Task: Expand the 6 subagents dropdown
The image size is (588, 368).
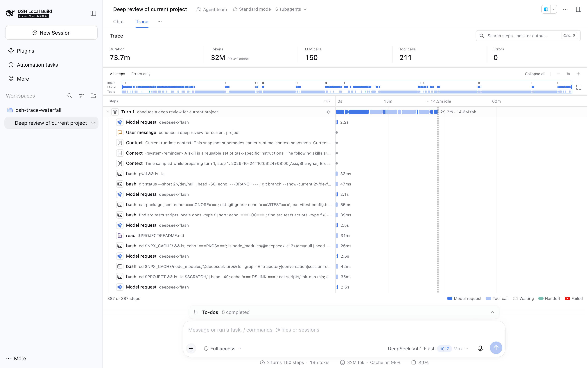Action: pos(291,9)
